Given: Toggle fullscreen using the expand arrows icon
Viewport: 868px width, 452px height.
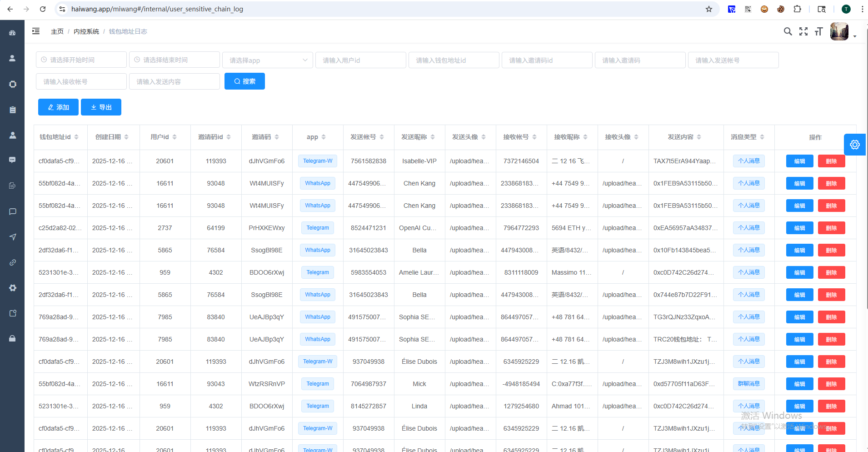Looking at the screenshot, I should click(x=803, y=31).
